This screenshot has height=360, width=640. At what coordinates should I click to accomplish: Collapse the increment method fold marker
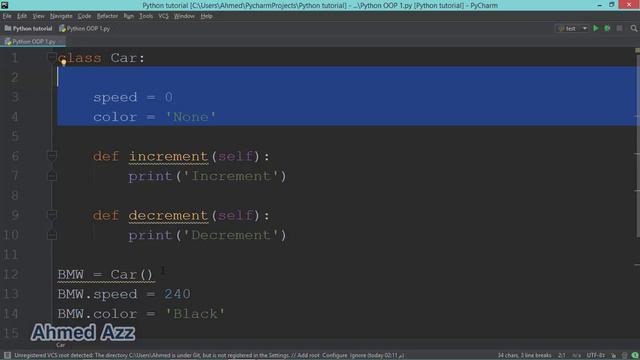(51, 156)
